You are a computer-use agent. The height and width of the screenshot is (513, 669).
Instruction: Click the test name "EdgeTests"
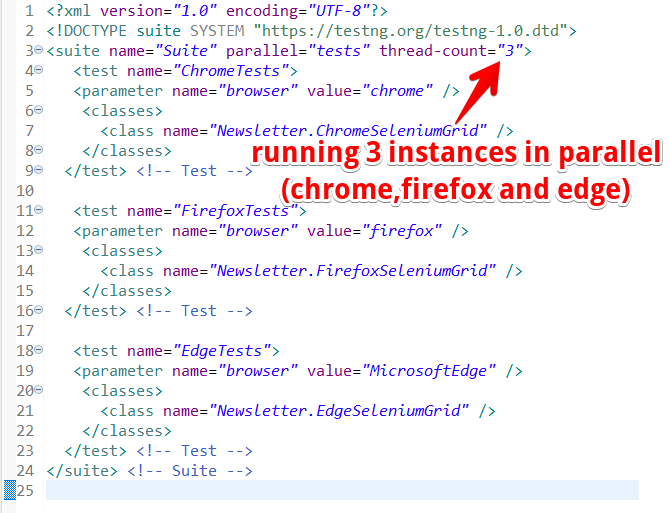[221, 351]
